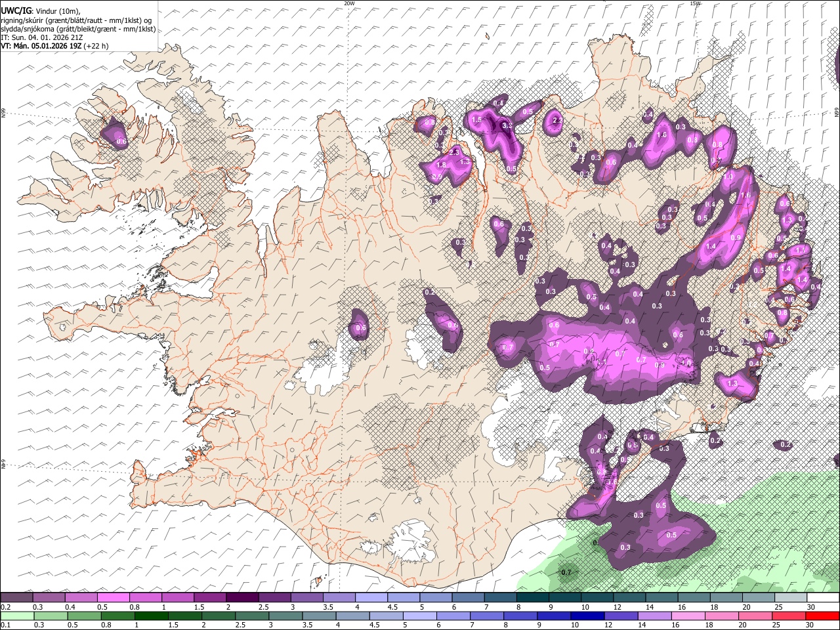Image resolution: width=840 pixels, height=630 pixels.
Task: Select the white 30 swatch in top legend row
Action: tap(824, 598)
